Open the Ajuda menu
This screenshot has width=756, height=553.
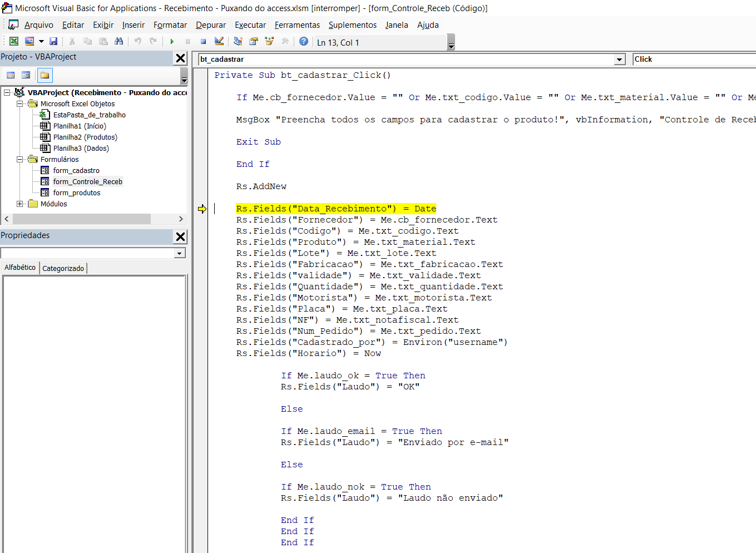click(x=428, y=25)
